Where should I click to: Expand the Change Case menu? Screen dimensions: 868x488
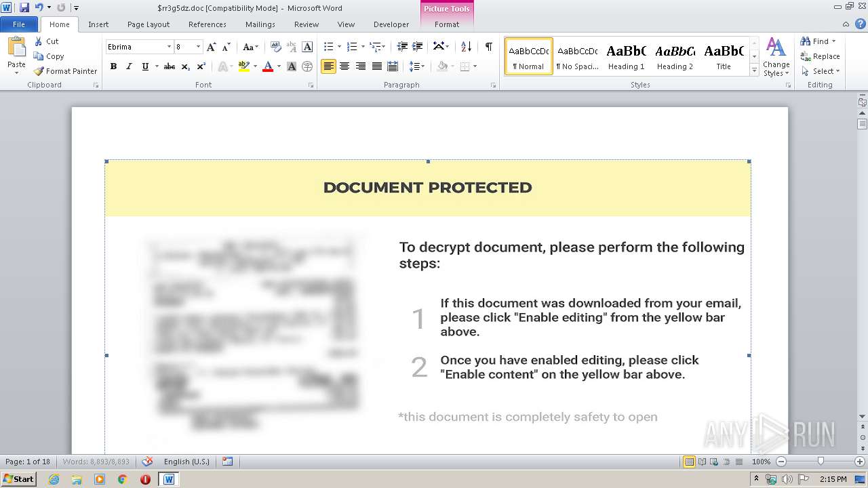coord(250,47)
